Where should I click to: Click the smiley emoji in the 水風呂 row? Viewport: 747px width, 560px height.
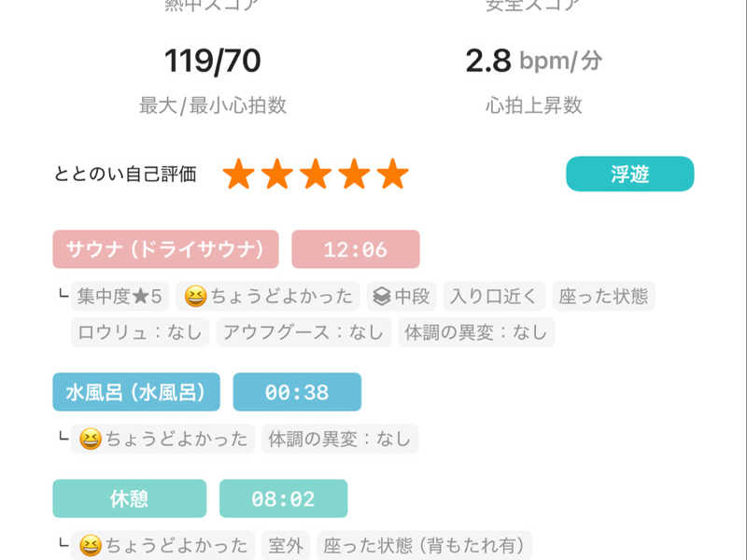tap(91, 439)
